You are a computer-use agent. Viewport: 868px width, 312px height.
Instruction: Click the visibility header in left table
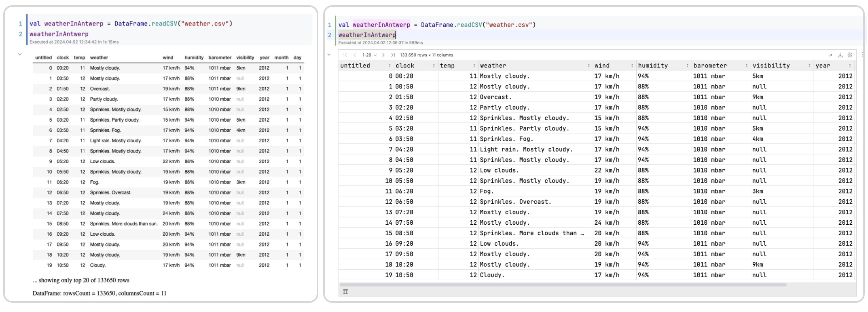(x=245, y=57)
